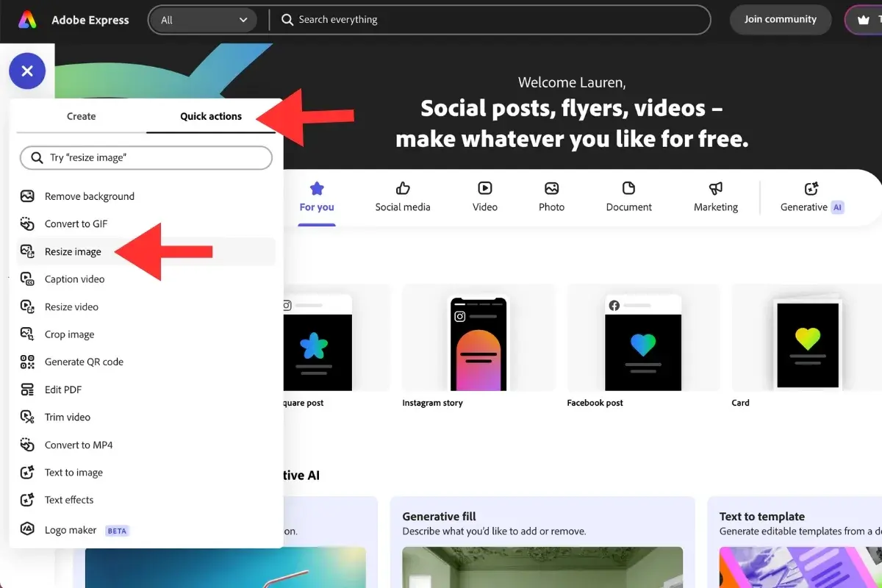Expand the All search filter dropdown
The image size is (882, 588).
click(x=204, y=20)
